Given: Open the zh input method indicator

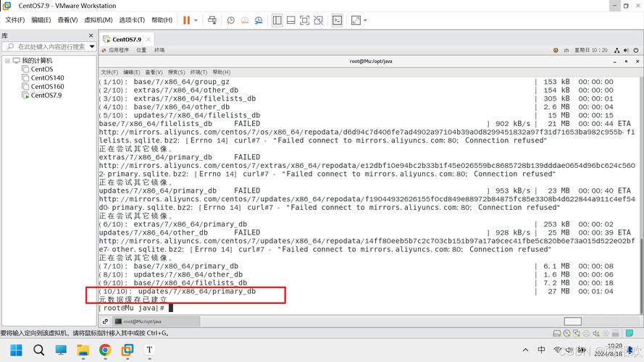Looking at the screenshot, I should (566, 50).
